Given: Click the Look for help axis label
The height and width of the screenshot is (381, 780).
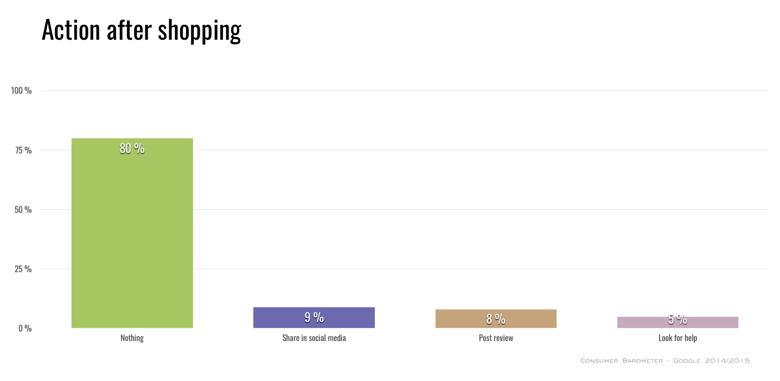Looking at the screenshot, I should coord(678,338).
